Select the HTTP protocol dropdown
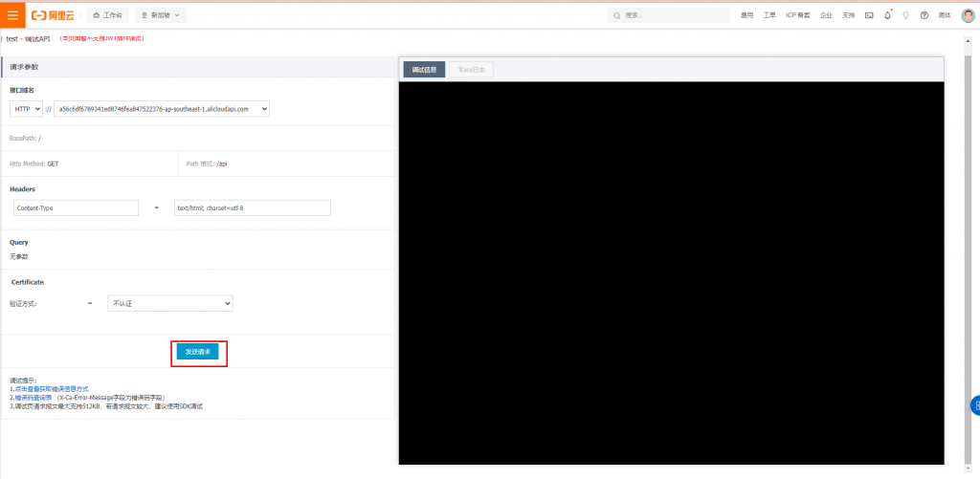 [x=26, y=109]
